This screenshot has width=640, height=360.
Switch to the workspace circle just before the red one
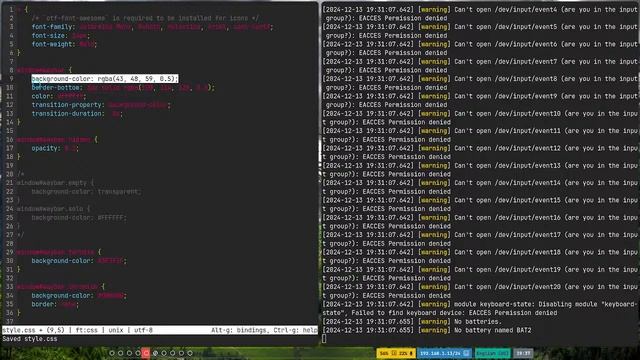click(138, 353)
